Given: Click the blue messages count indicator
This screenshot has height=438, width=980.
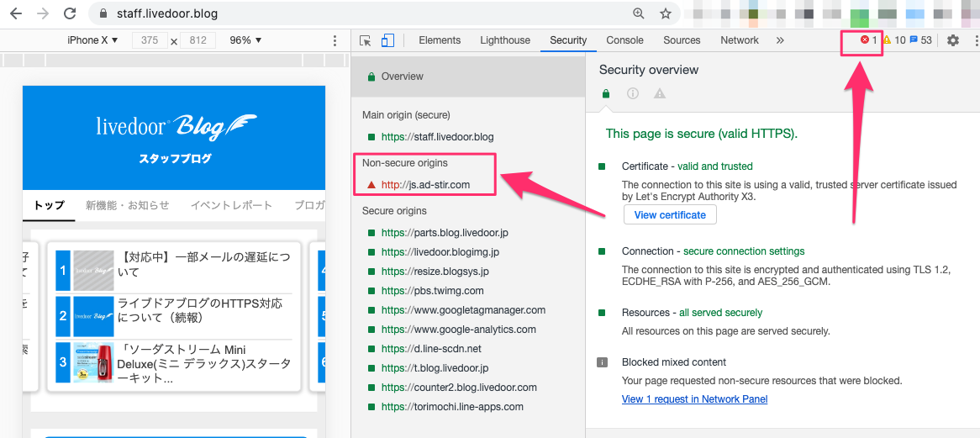Looking at the screenshot, I should click(x=920, y=40).
